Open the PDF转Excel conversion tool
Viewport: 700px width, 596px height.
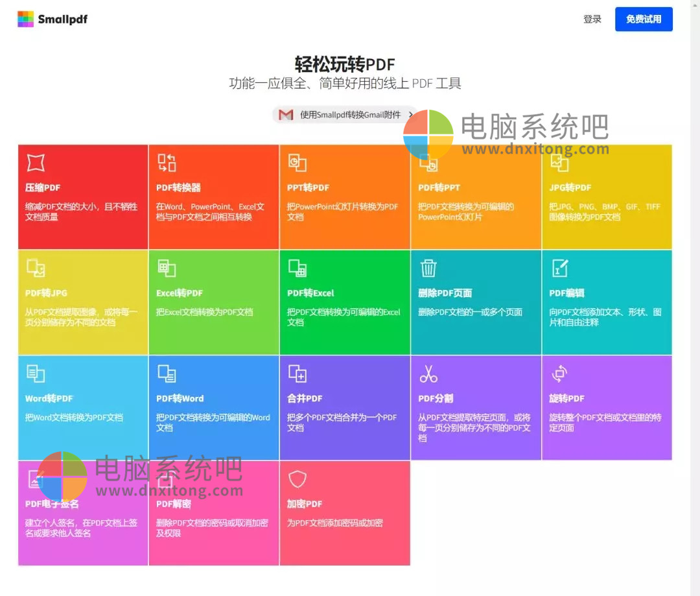[x=297, y=268]
